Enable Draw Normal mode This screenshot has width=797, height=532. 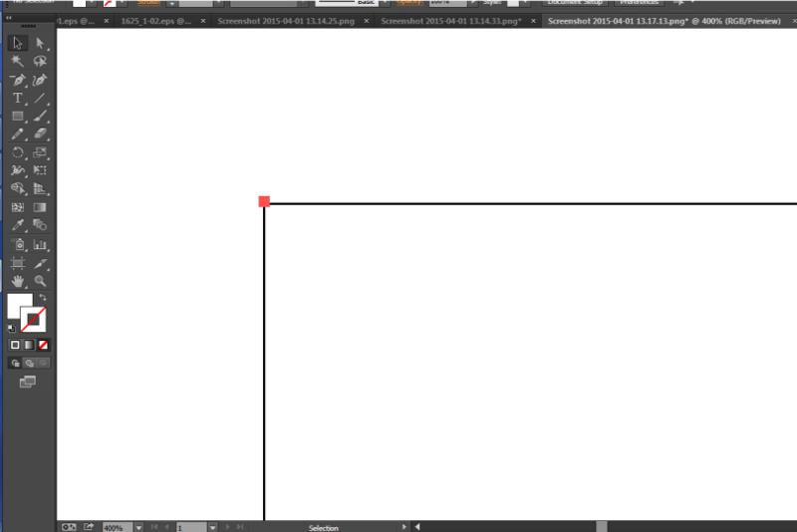tap(15, 363)
